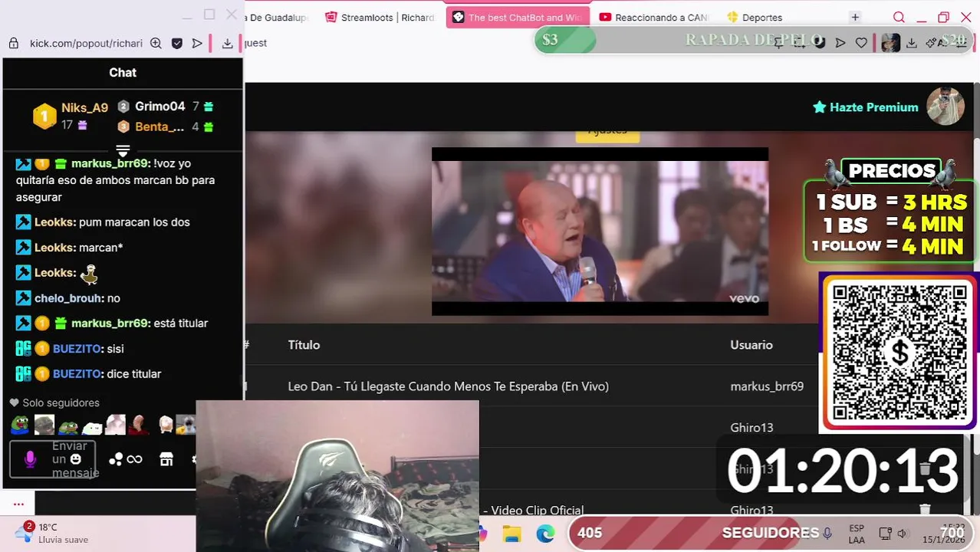980x552 pixels.
Task: Click the QR code donation image
Action: click(899, 352)
